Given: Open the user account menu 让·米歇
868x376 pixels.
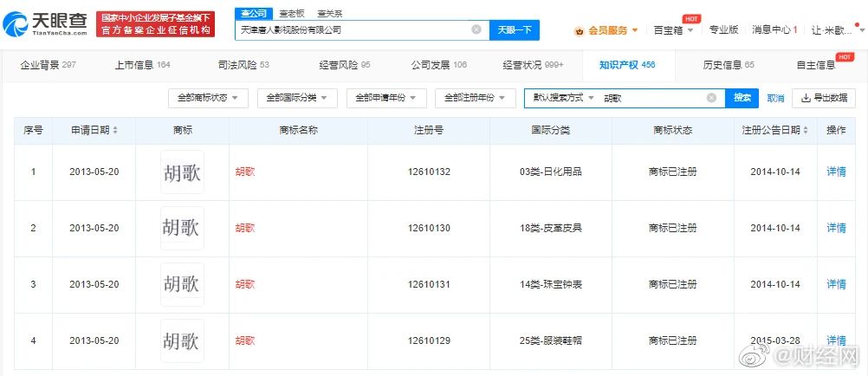Looking at the screenshot, I should pyautogui.click(x=837, y=30).
